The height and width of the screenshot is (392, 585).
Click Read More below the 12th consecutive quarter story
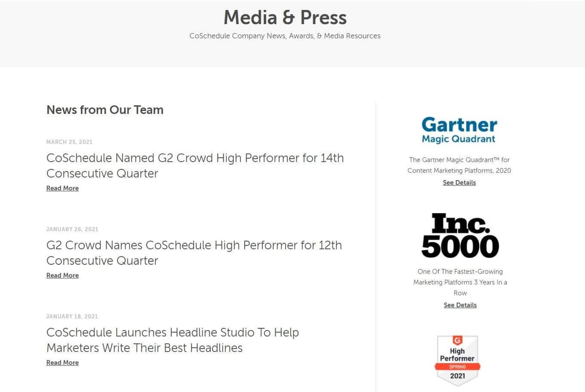pyautogui.click(x=62, y=275)
